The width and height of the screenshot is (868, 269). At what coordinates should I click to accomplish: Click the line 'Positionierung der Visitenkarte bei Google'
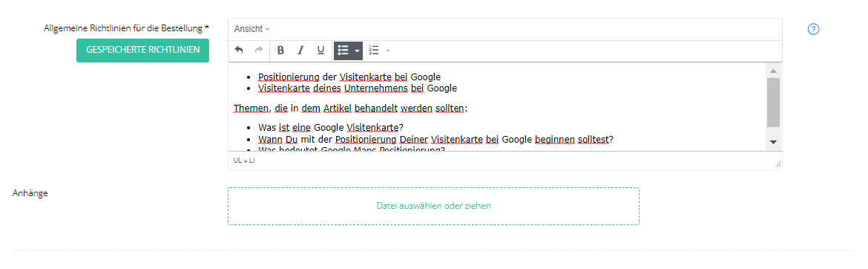click(x=349, y=77)
